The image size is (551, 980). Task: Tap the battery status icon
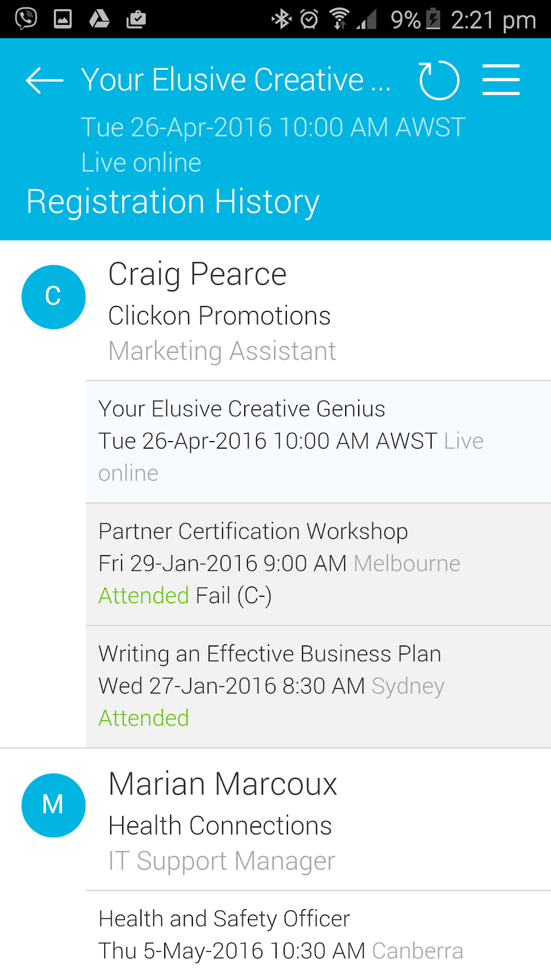point(433,19)
